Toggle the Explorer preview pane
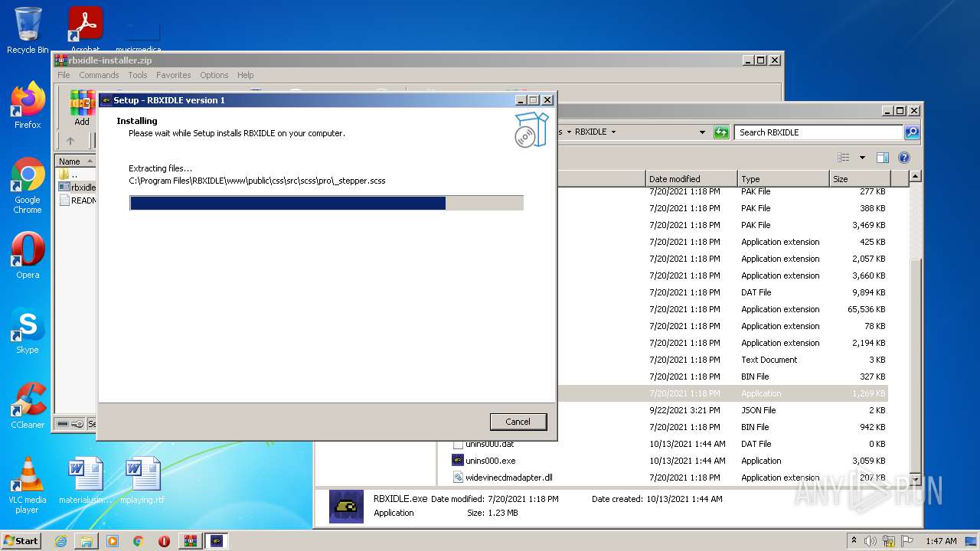980x551 pixels. 883,158
